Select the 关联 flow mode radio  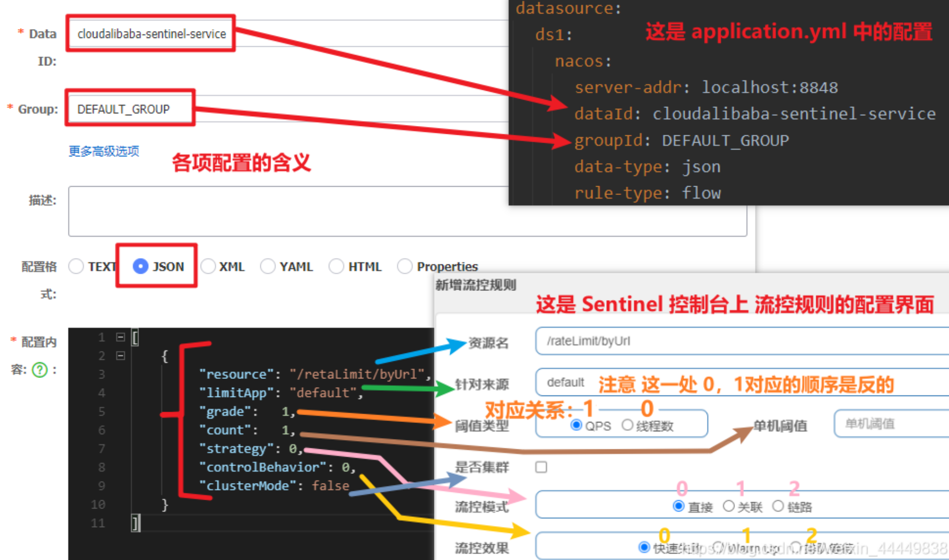(x=729, y=506)
